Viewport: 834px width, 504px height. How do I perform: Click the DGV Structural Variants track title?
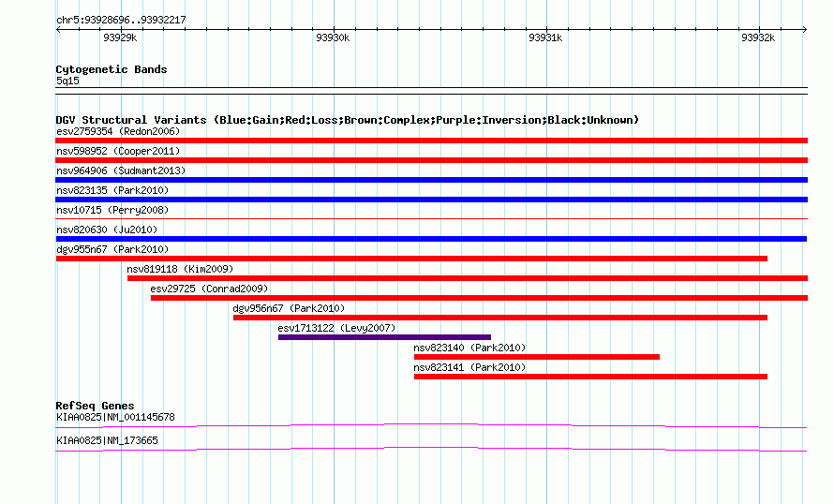(x=347, y=120)
